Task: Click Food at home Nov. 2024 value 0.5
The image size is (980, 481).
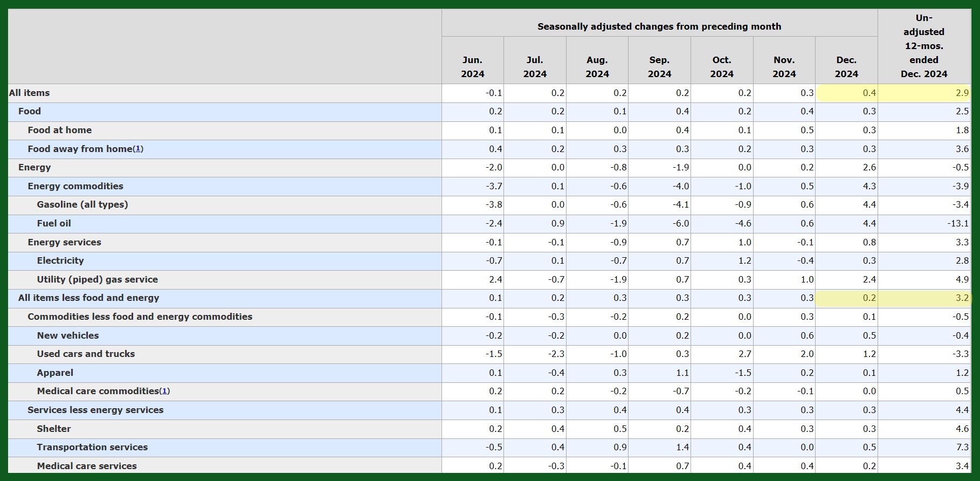Action: 807,130
